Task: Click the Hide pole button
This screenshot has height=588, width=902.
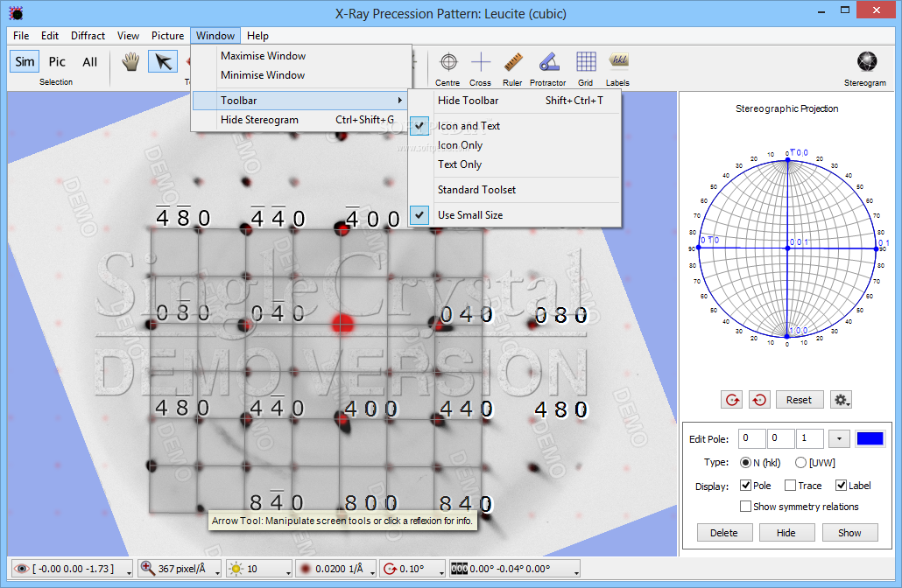Action: point(786,533)
